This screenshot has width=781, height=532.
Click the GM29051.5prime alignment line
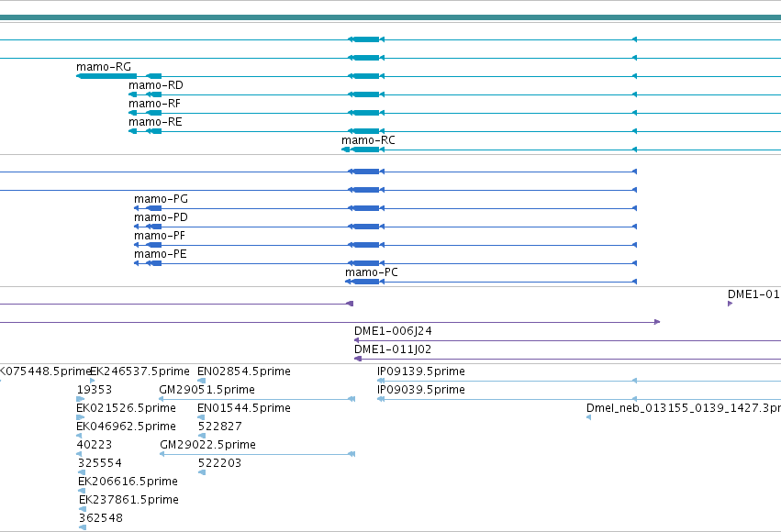pyautogui.click(x=257, y=399)
